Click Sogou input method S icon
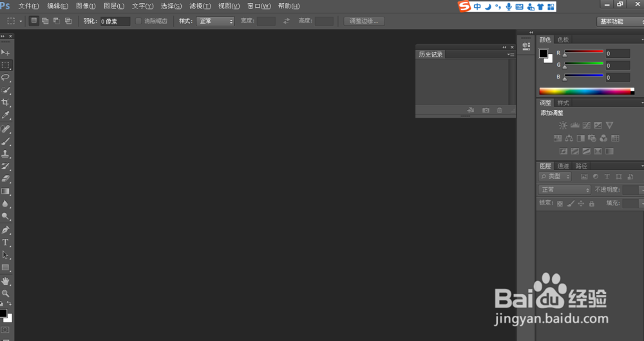Viewport: 644px width, 341px height. (464, 6)
